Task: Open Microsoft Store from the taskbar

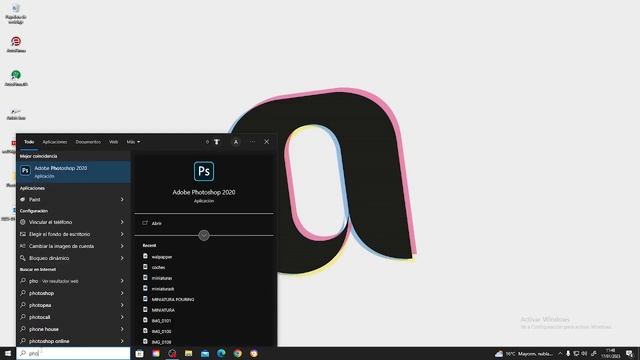Action: (x=140, y=353)
